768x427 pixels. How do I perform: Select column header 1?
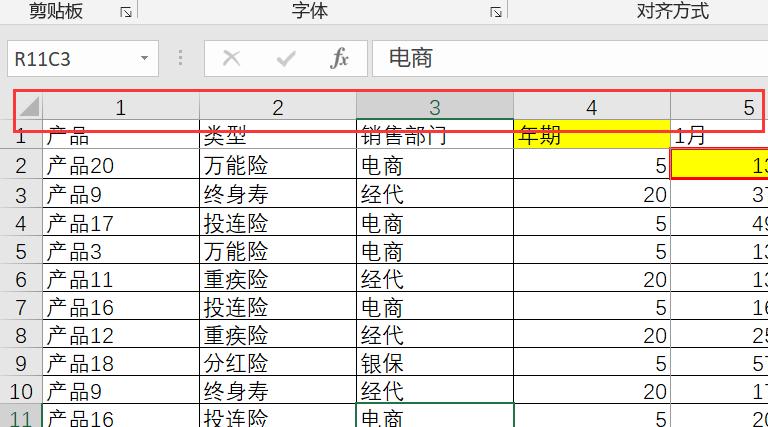[121, 107]
